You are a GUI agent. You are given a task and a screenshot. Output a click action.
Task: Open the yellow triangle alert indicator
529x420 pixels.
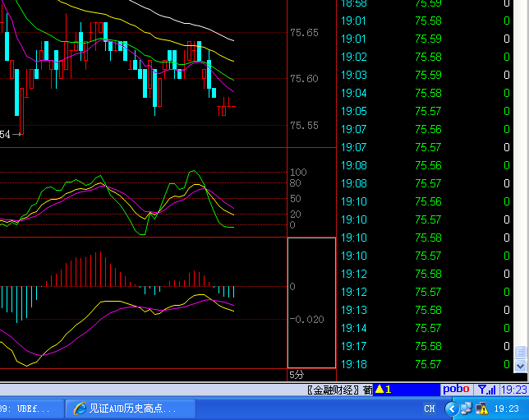click(x=383, y=390)
